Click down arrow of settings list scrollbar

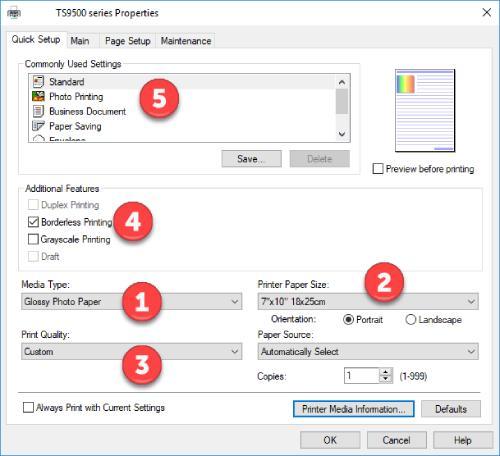point(342,134)
